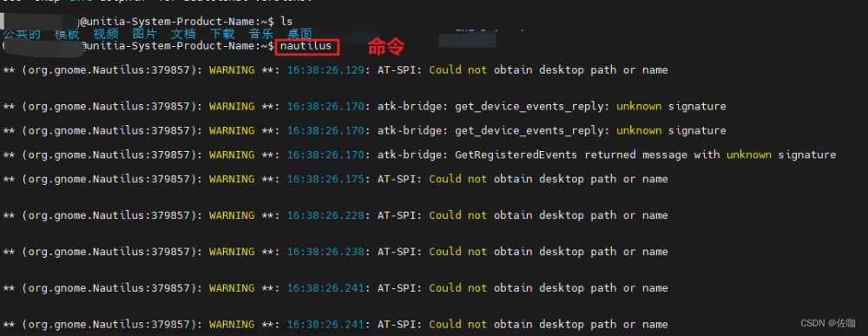
Task: Select the 下载 directory name
Action: coord(222,35)
